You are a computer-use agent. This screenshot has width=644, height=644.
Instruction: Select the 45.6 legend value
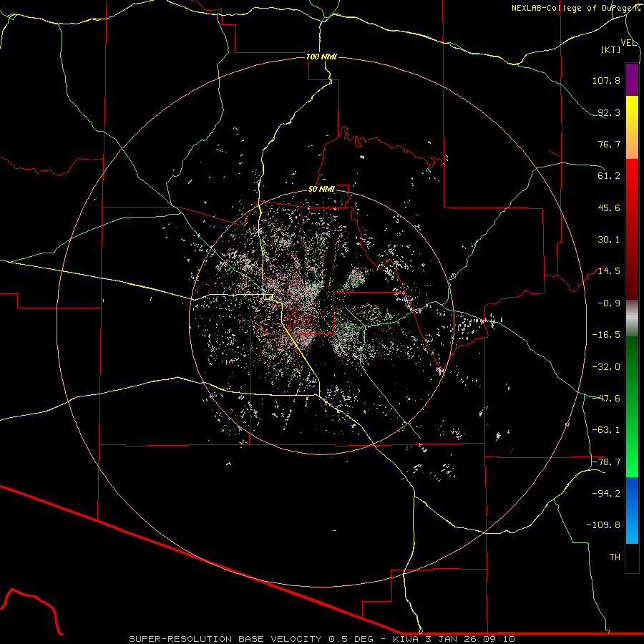tap(609, 208)
